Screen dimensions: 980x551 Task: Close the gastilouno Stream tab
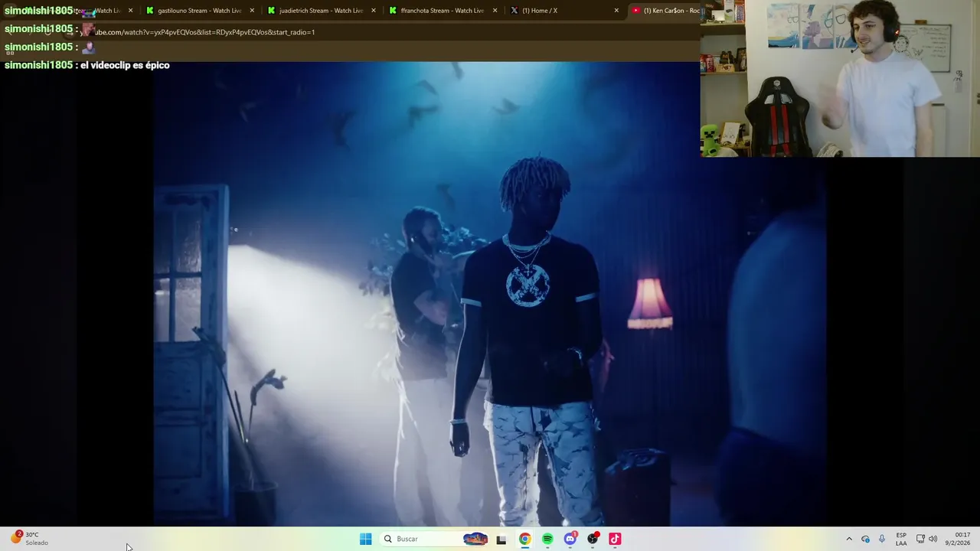252,11
